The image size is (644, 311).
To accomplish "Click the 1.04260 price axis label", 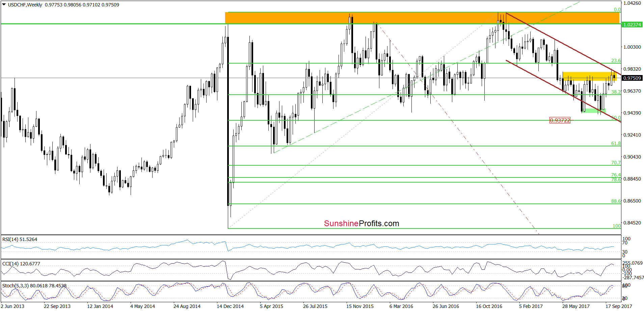I will coord(632,3).
